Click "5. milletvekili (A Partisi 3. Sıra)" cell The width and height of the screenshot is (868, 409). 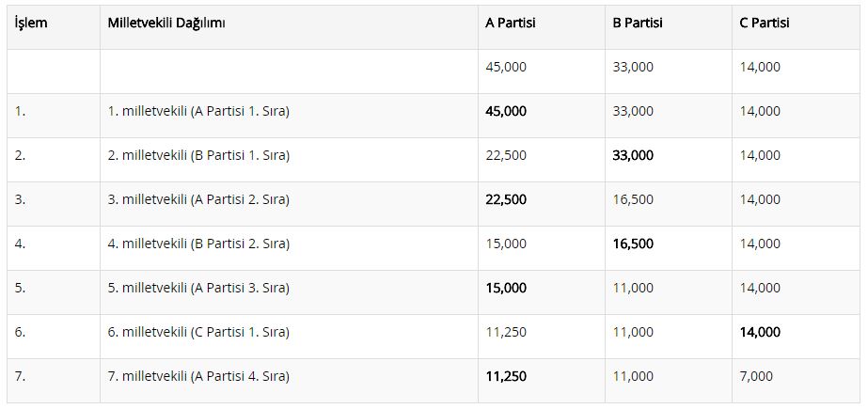198,288
